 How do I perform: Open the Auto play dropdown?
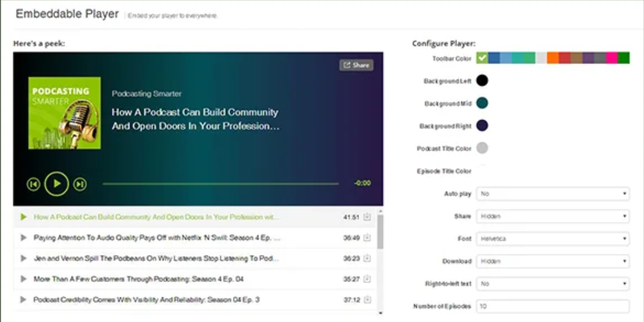[553, 193]
